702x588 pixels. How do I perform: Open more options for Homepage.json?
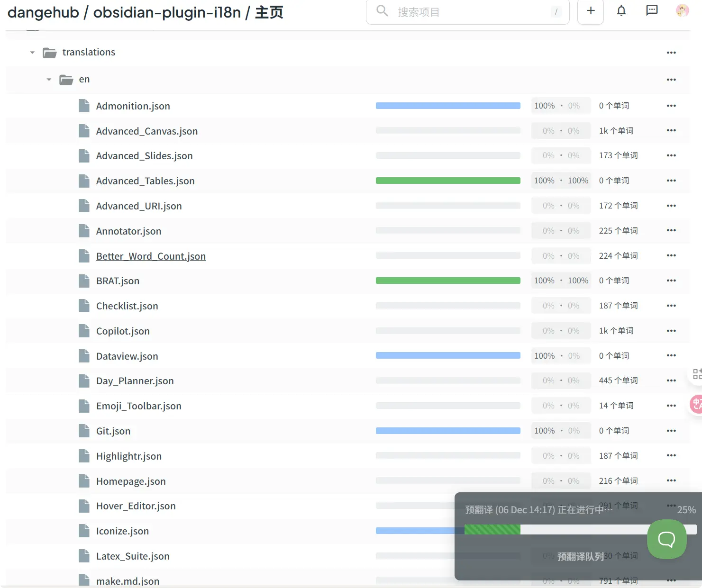pos(671,480)
